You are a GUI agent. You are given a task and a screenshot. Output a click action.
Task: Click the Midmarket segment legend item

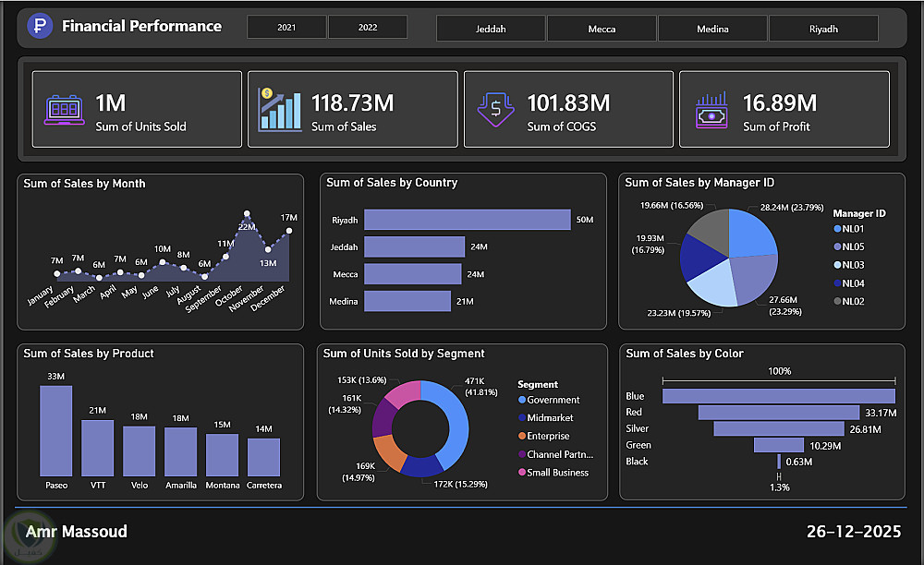coord(546,417)
